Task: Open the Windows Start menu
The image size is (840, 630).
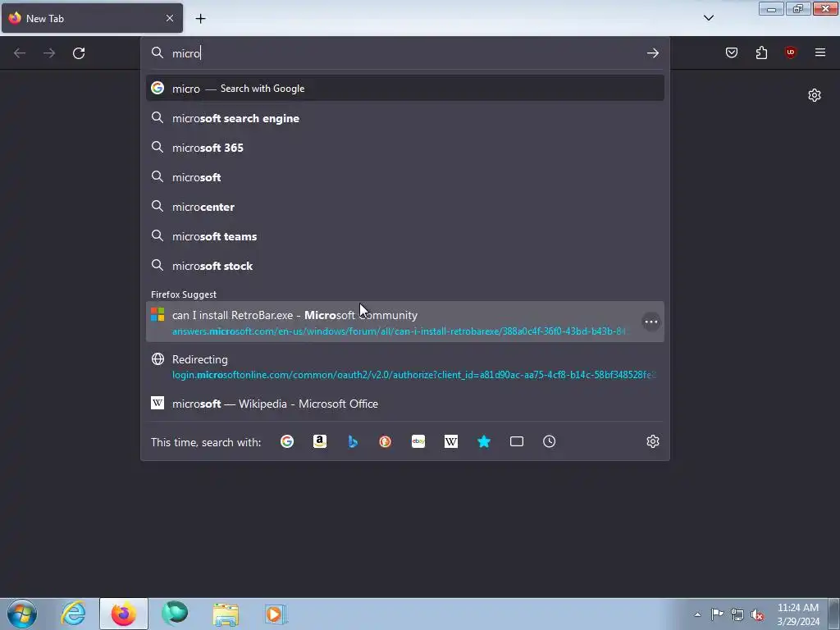Action: point(22,614)
